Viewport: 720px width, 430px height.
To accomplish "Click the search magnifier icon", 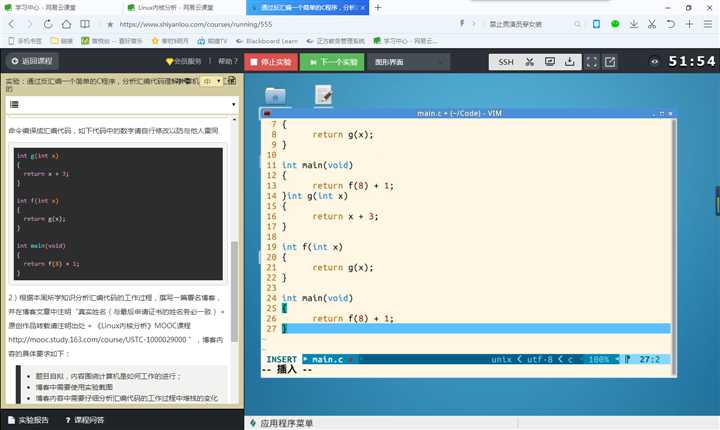I will point(577,24).
